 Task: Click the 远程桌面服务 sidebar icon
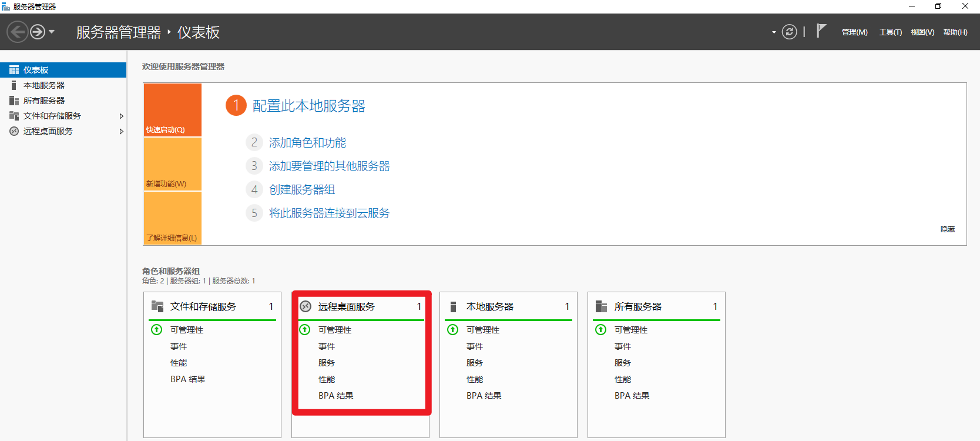click(x=14, y=131)
